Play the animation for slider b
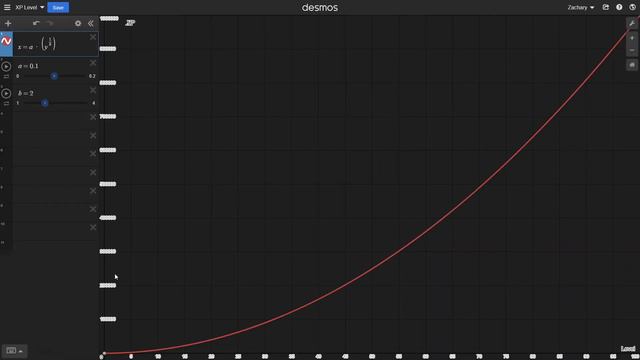Image resolution: width=640 pixels, height=360 pixels. click(6, 93)
